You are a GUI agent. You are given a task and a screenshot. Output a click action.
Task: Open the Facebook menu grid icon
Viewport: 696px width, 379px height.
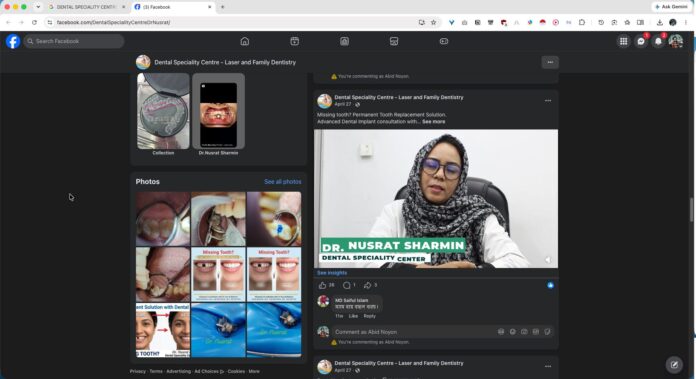[623, 41]
